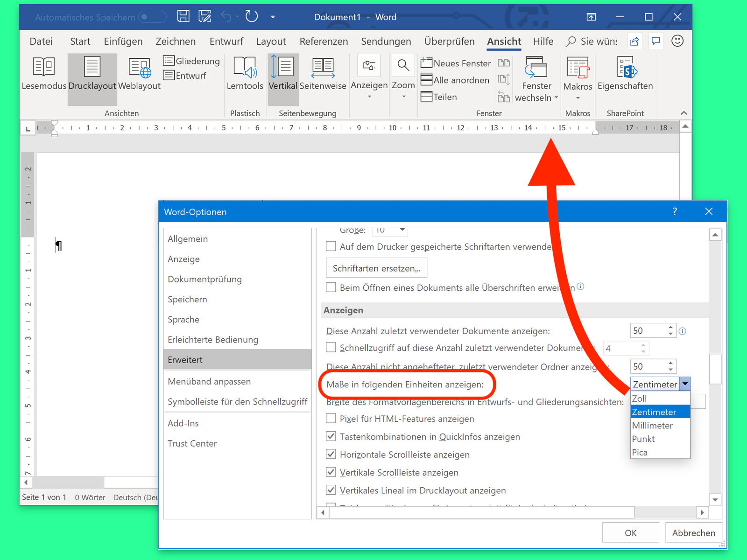Viewport: 747px width, 560px height.
Task: Uncheck Horizontale Scrollleiste anzeigen
Action: click(331, 454)
